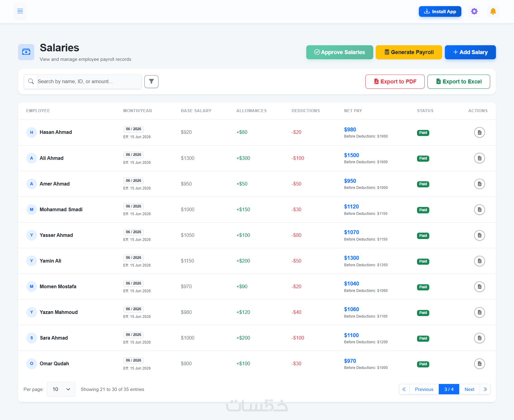Go to the Previous page
The height and width of the screenshot is (420, 514).
point(424,389)
